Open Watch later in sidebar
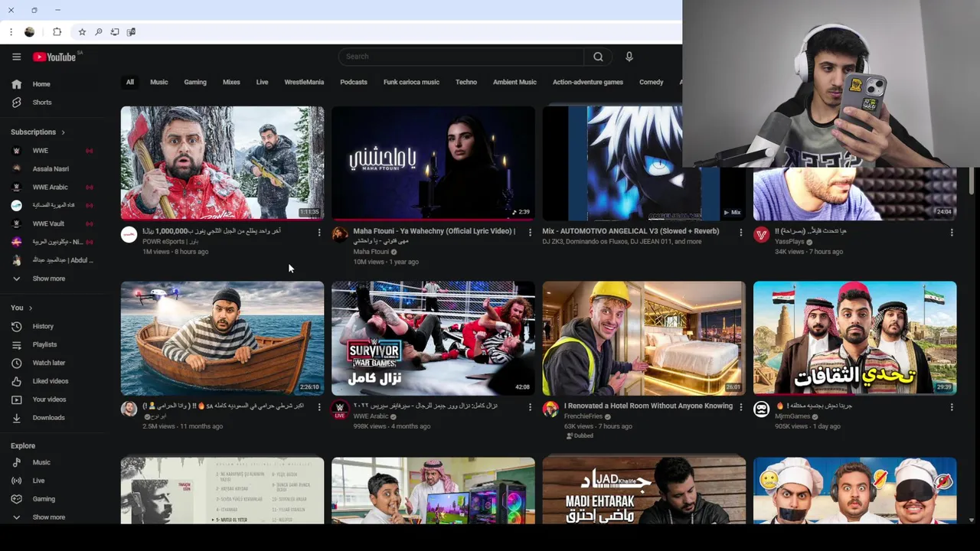 (51, 364)
